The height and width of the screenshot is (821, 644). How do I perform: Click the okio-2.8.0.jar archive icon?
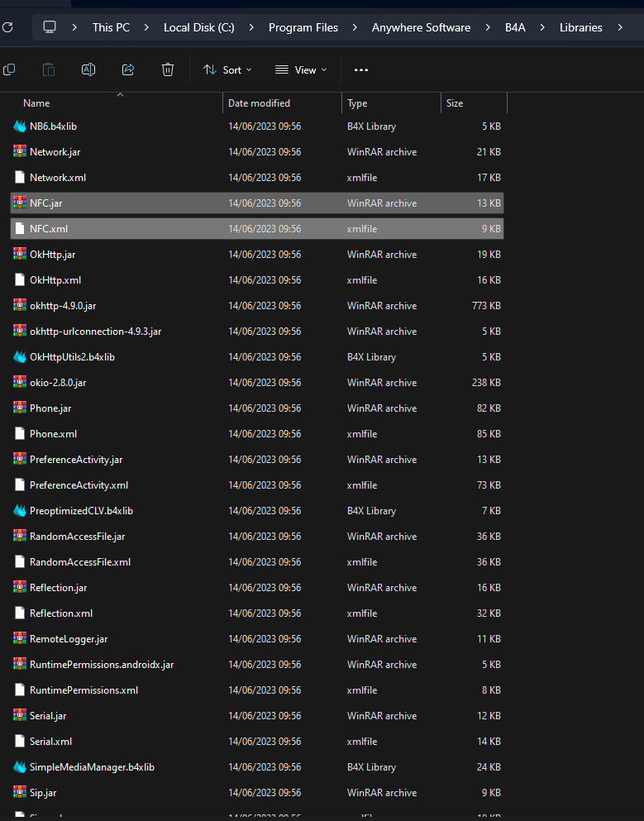[20, 382]
